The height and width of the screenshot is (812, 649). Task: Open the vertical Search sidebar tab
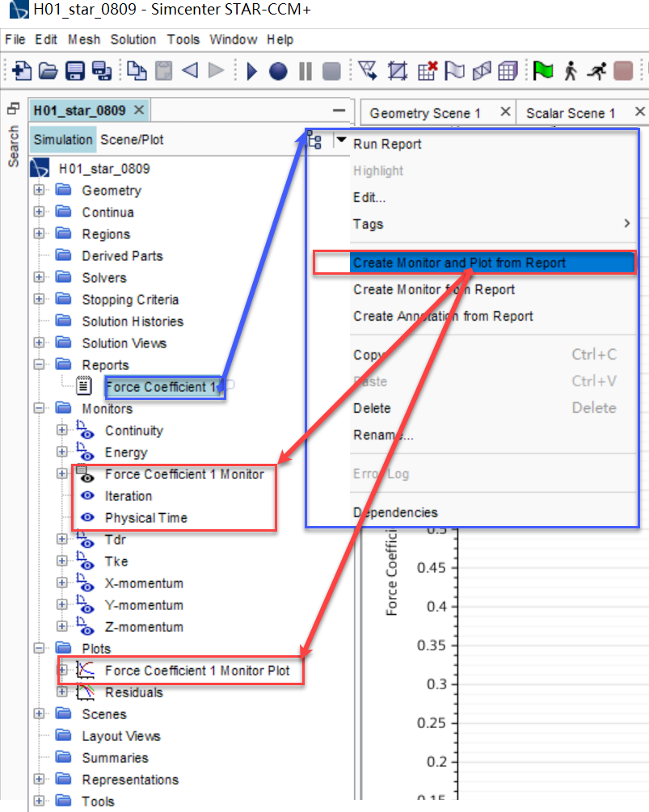tap(13, 146)
